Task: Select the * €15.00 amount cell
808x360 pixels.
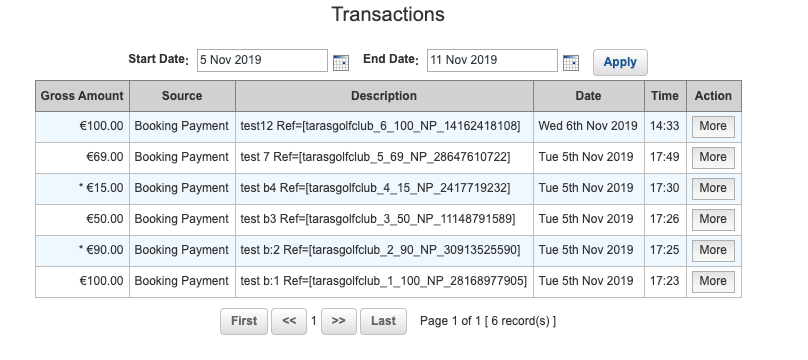Action: click(x=82, y=188)
